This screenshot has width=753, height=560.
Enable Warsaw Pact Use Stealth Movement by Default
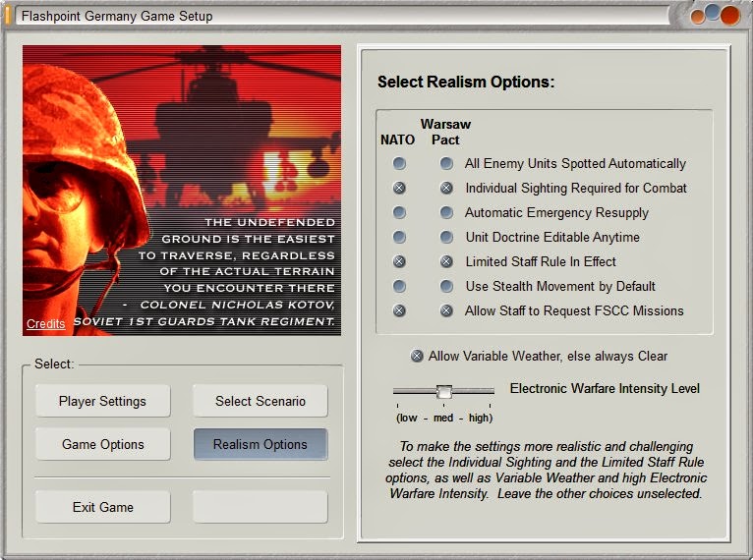coord(446,287)
